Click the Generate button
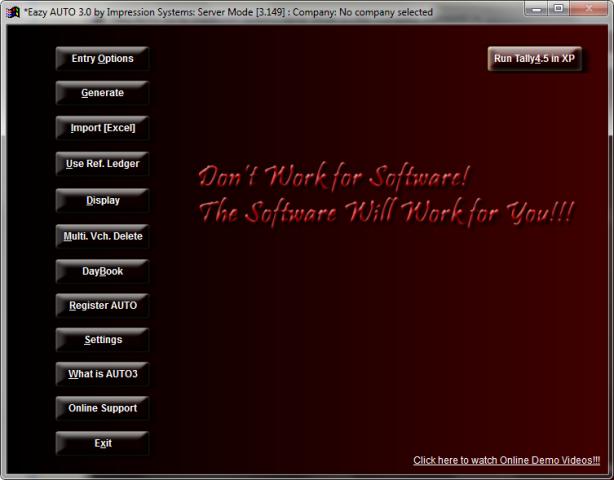Viewport: 614px width, 480px height. click(x=102, y=93)
